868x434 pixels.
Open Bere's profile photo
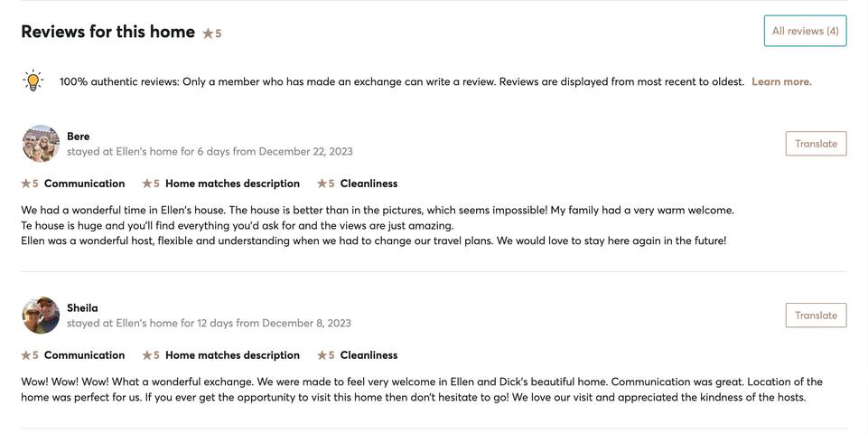41,144
